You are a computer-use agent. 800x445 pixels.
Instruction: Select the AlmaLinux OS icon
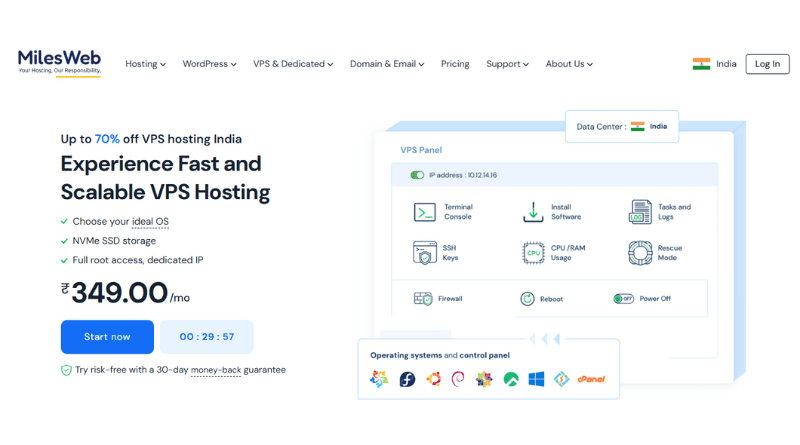tap(379, 379)
